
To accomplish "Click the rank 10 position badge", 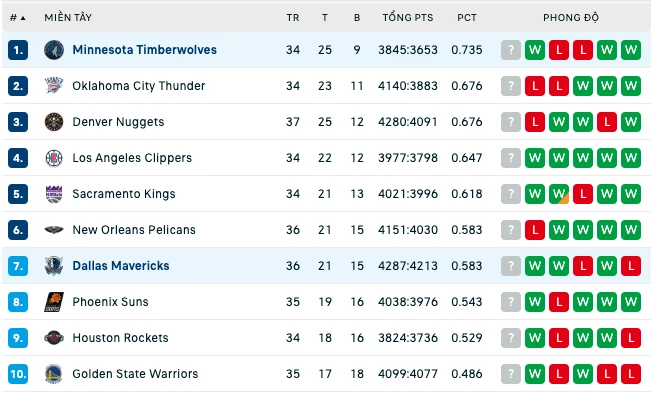I will (18, 374).
